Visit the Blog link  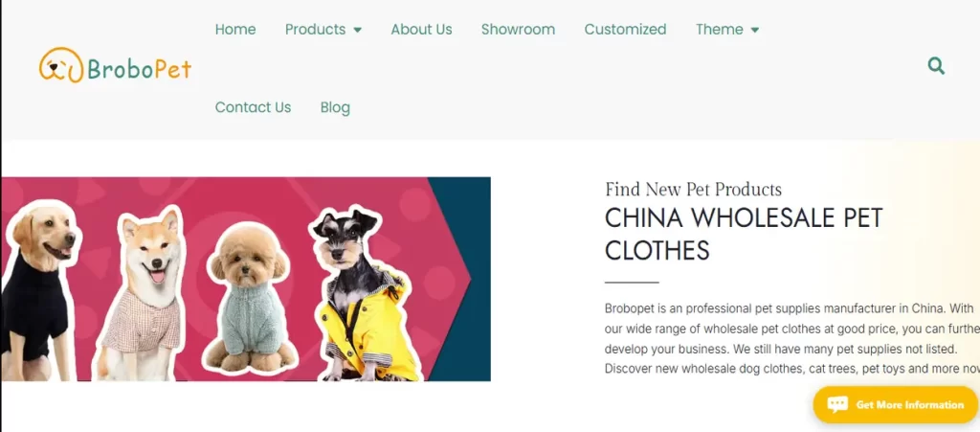pos(335,107)
